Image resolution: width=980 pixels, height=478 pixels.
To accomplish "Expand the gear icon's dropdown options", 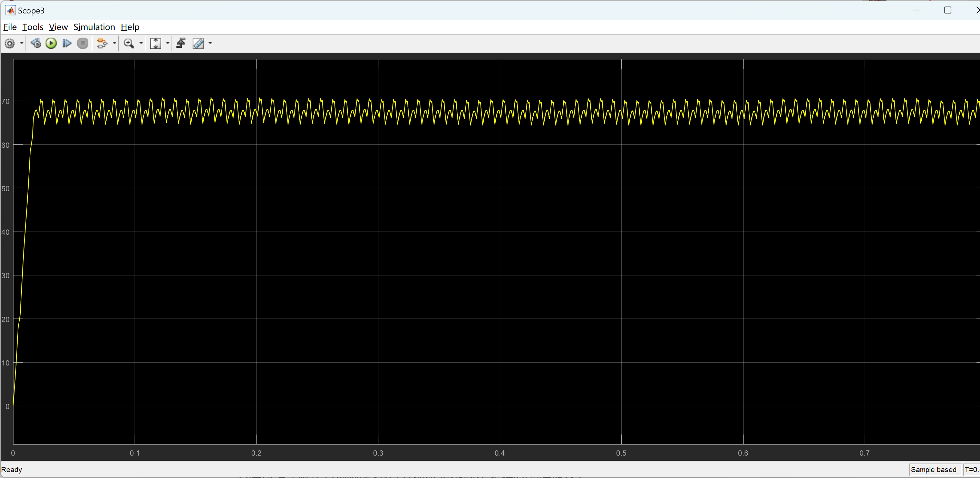I will pos(22,43).
